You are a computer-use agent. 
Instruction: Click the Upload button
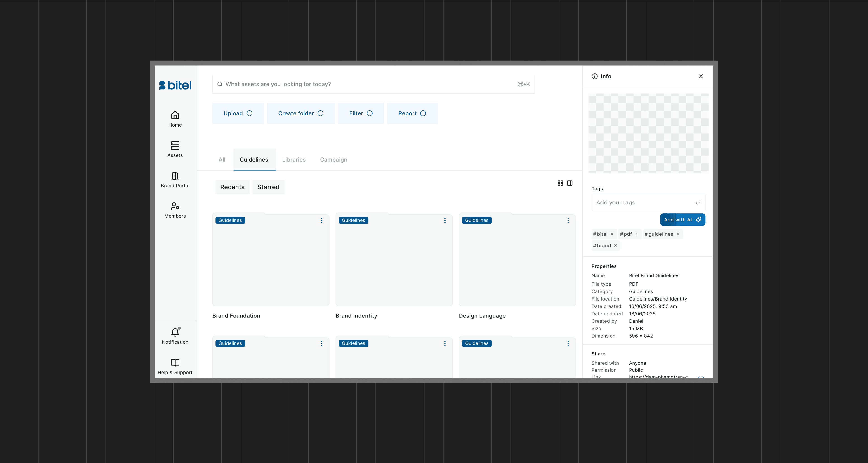point(238,113)
